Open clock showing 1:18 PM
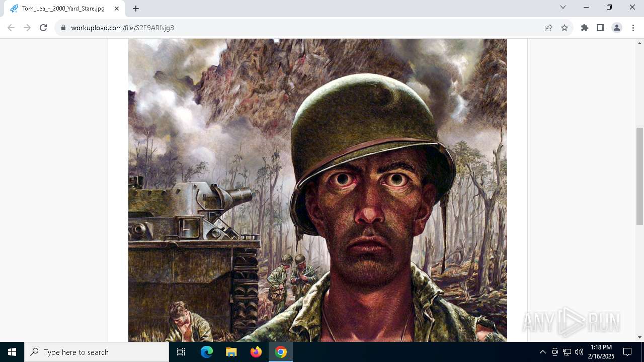Screen dimensions: 644x362 click(601, 352)
